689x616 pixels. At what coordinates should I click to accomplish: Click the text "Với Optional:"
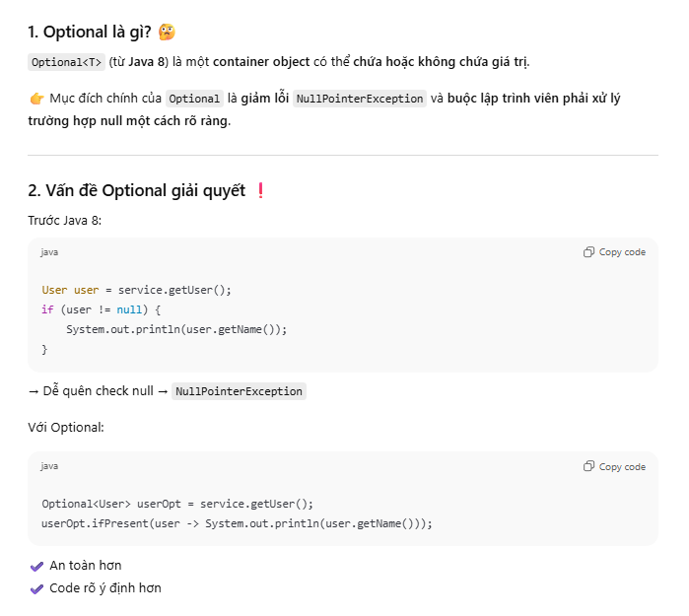(x=66, y=427)
